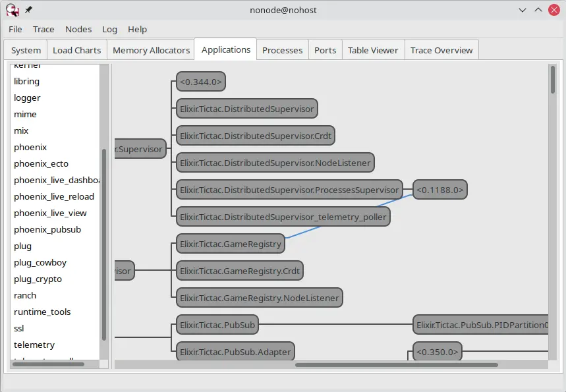
Task: Click the Elixir.Tictac.GameRegistry process node
Action: (231, 244)
